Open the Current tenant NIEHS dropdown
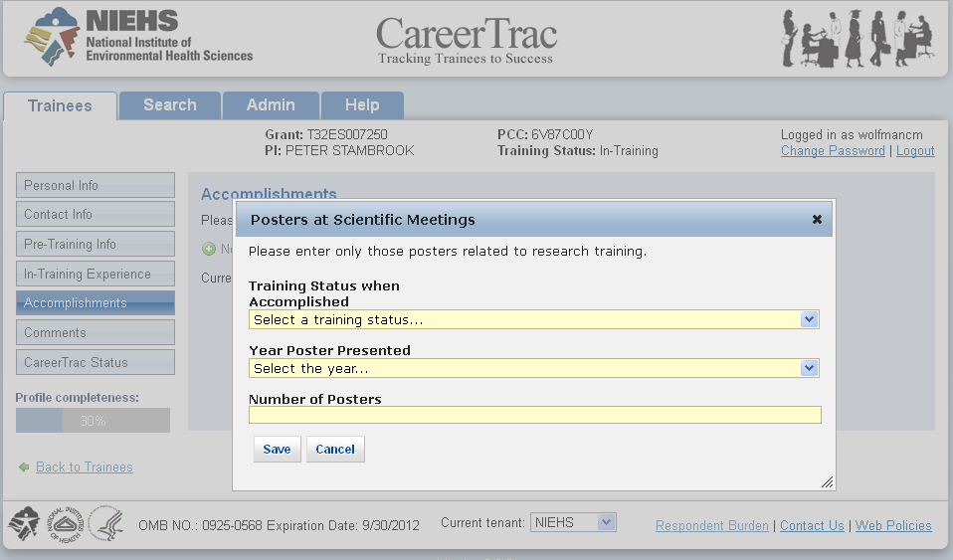This screenshot has width=953, height=560. (x=573, y=522)
